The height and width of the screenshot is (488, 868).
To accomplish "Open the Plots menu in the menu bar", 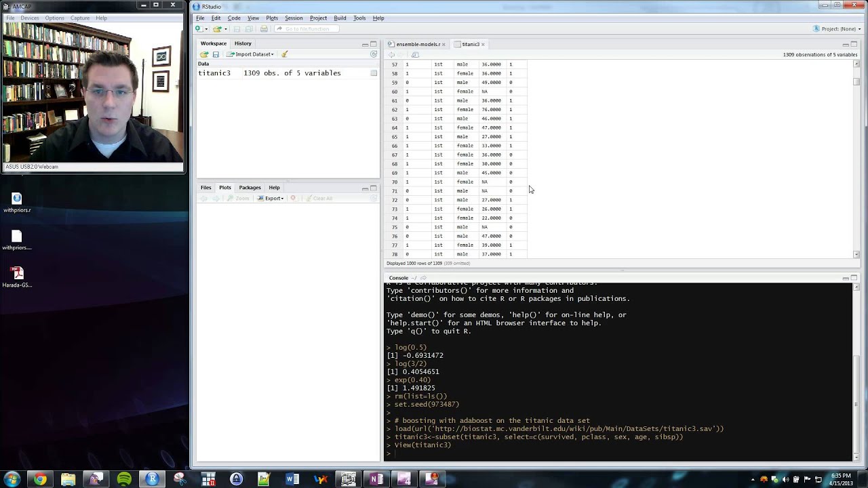I will (x=272, y=18).
